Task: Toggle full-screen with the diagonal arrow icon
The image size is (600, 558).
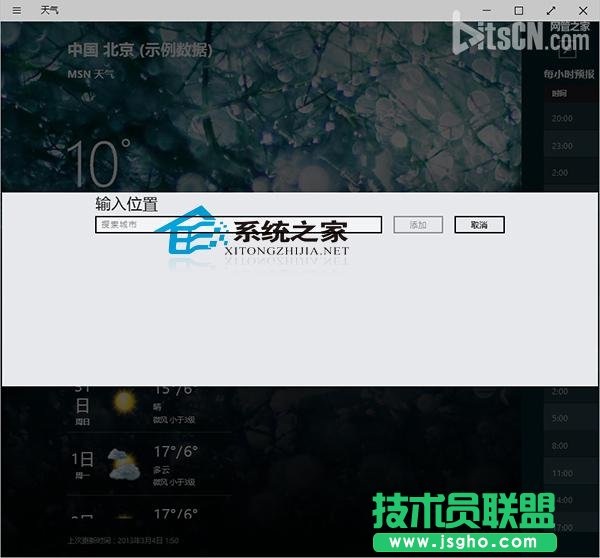Action: click(x=551, y=10)
